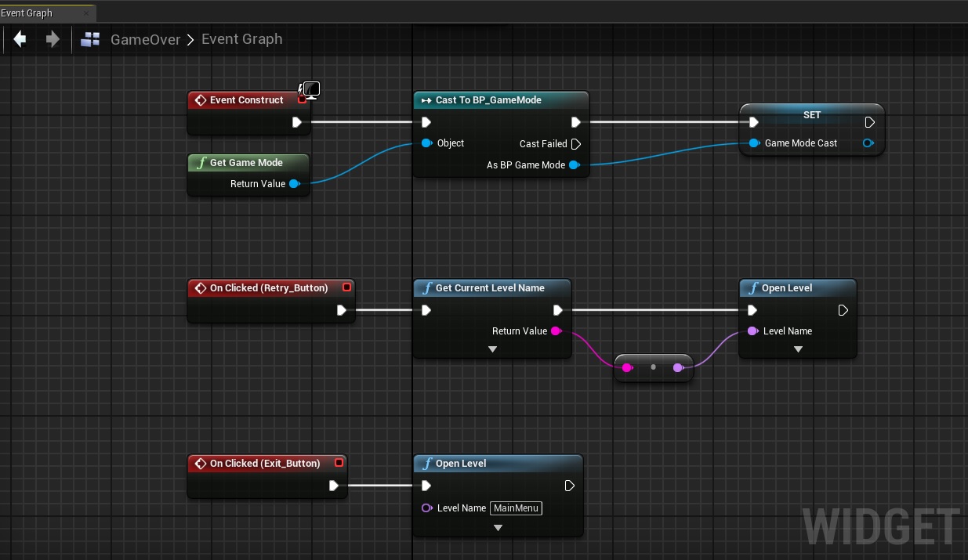Viewport: 968px width, 560px height.
Task: Click the As BP Game Mode output pin
Action: click(574, 165)
